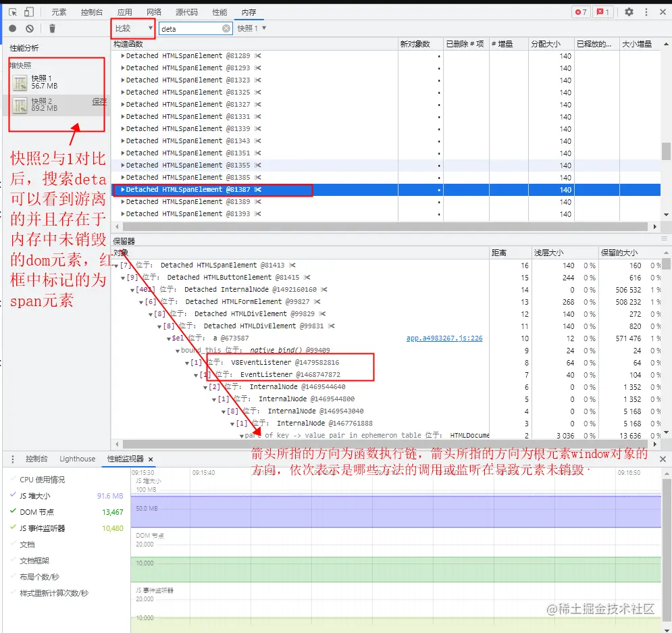
Task: Collapse Detached HTMLSpanElement @81413 retainer
Action: (x=116, y=265)
